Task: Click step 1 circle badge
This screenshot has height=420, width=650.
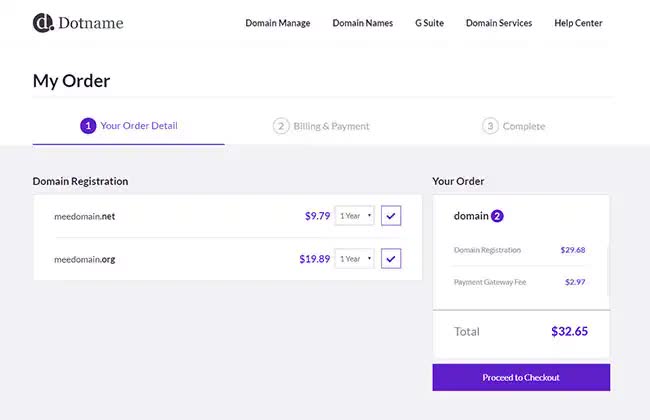Action: tap(88, 126)
